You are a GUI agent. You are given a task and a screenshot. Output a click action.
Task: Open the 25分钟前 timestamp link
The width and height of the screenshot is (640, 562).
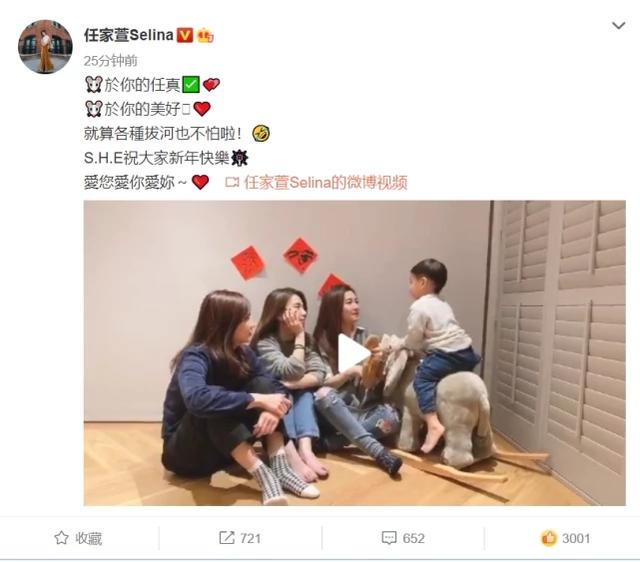(x=110, y=61)
